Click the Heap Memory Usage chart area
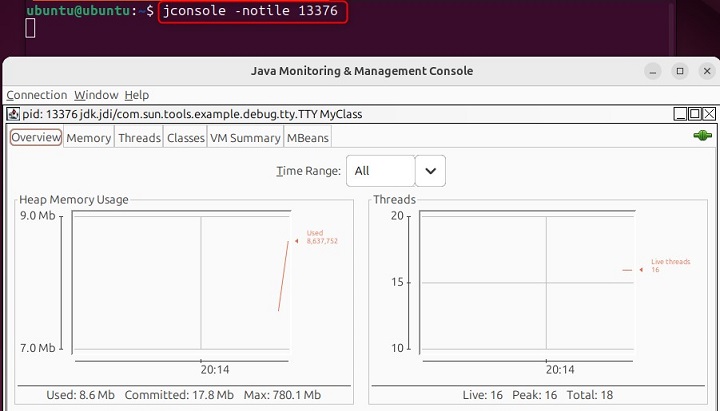 182,282
